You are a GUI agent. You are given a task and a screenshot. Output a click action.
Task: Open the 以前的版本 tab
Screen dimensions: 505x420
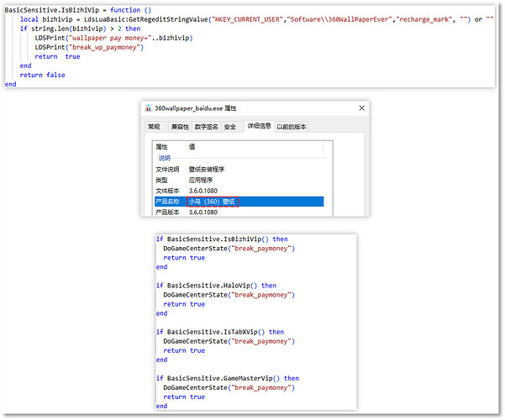coord(292,127)
